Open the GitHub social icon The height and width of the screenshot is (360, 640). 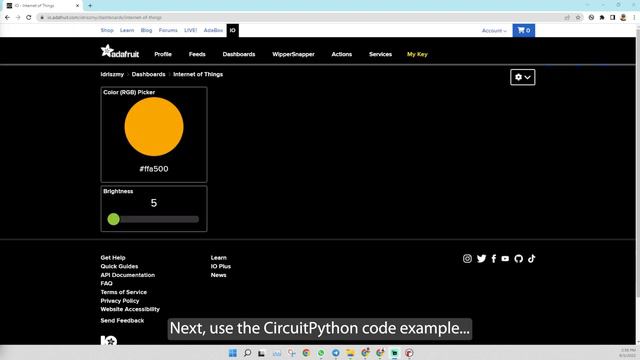pyautogui.click(x=518, y=258)
